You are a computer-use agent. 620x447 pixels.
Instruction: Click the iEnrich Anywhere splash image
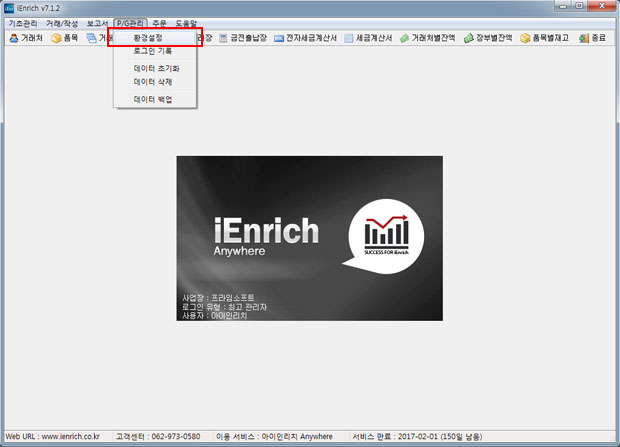[x=310, y=238]
